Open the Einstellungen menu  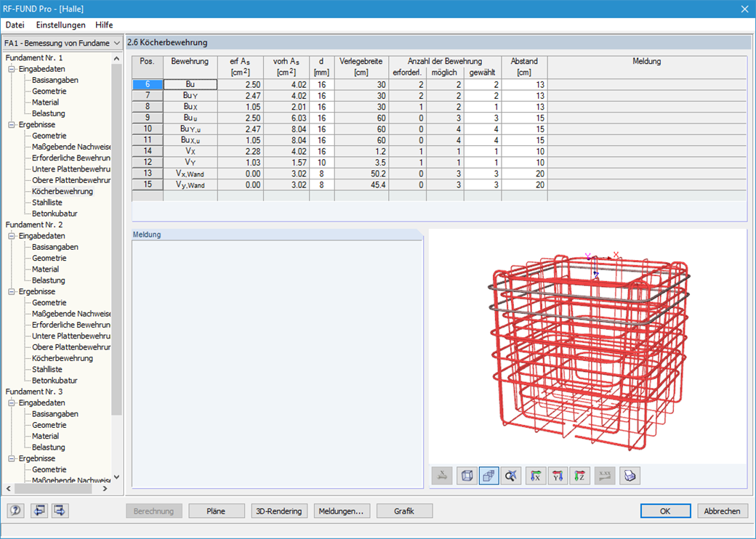point(61,25)
